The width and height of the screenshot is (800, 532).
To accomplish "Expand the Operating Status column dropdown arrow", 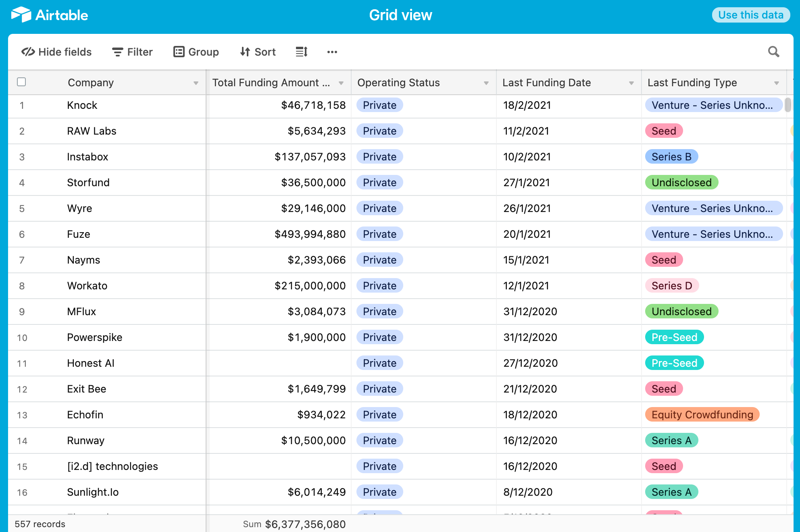I will tap(486, 83).
